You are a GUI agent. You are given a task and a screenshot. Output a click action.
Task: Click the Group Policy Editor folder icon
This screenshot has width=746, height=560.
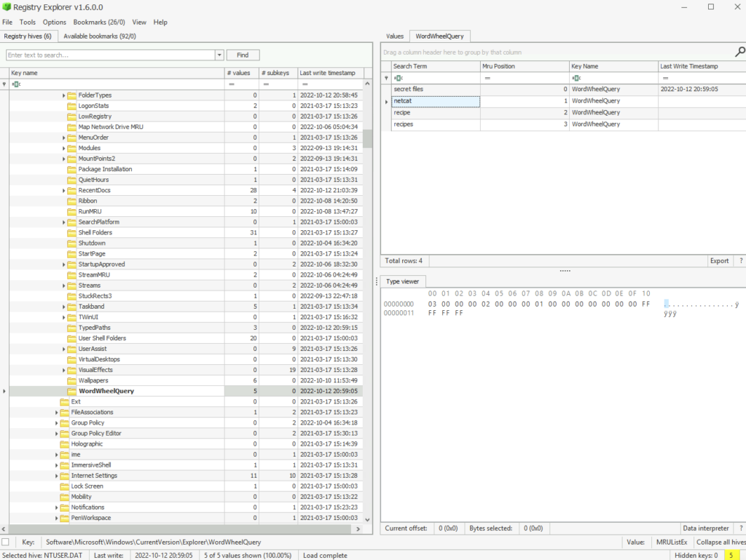[65, 433]
